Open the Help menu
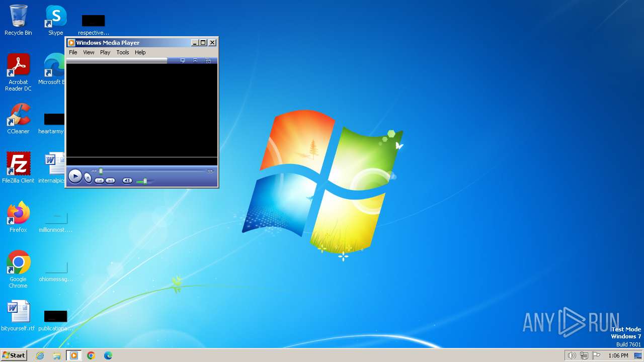Image resolution: width=644 pixels, height=362 pixels. [x=140, y=52]
